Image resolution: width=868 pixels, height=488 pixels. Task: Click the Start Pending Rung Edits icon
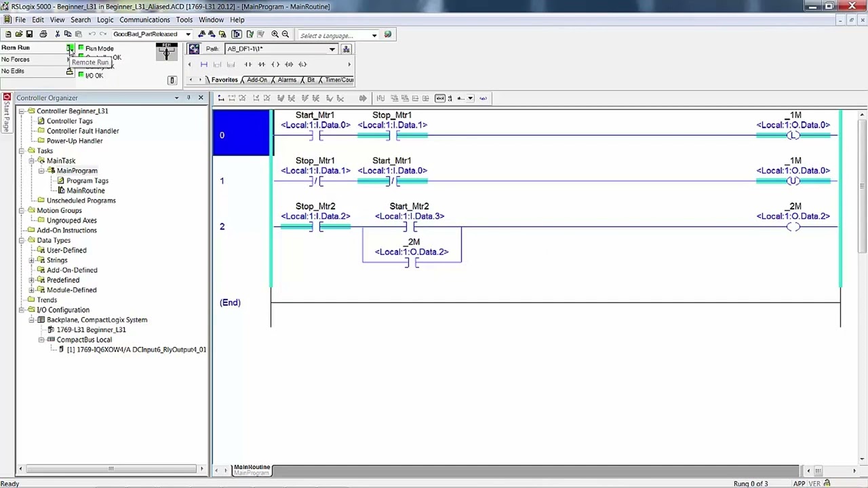click(x=220, y=98)
